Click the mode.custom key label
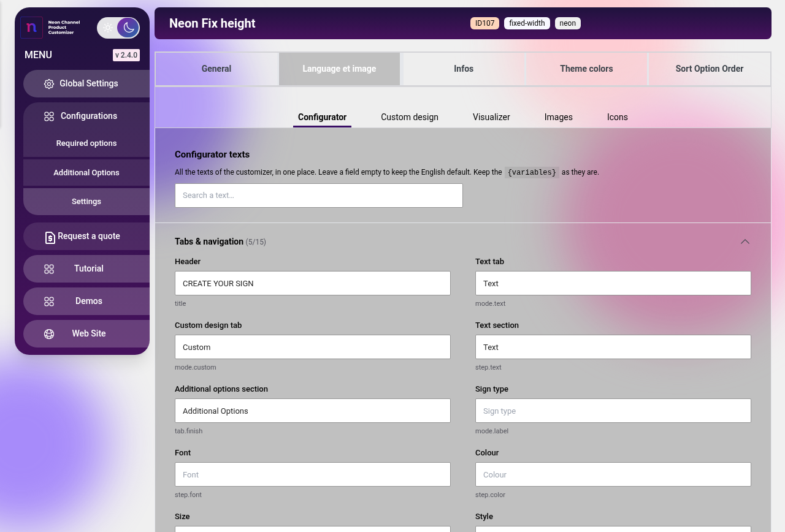Screen dimensions: 785x532 tap(196, 367)
